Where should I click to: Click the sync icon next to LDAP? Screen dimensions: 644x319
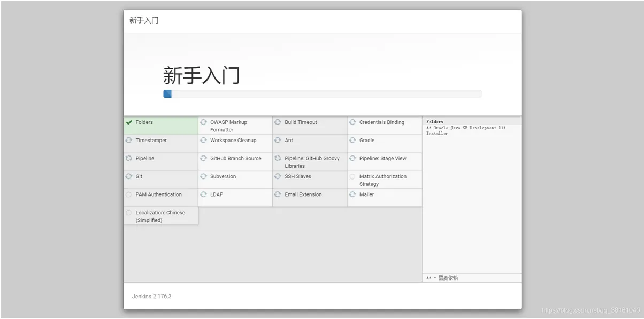(x=203, y=194)
